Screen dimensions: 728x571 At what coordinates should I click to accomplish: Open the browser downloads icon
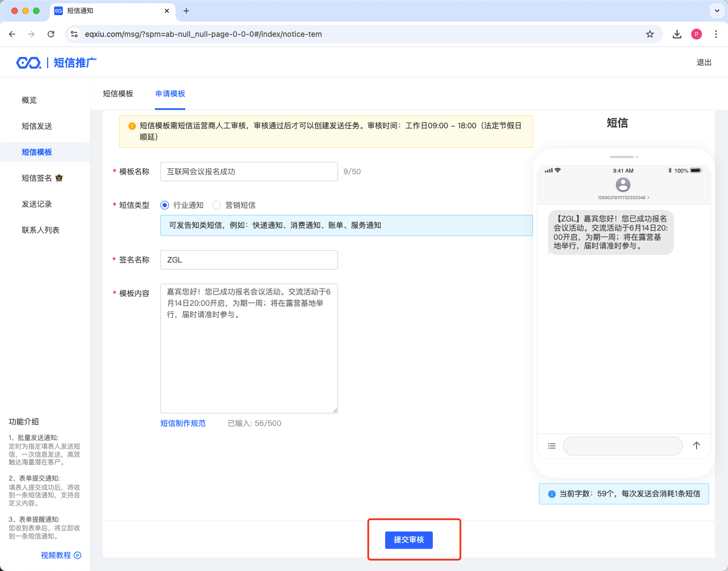pos(677,34)
